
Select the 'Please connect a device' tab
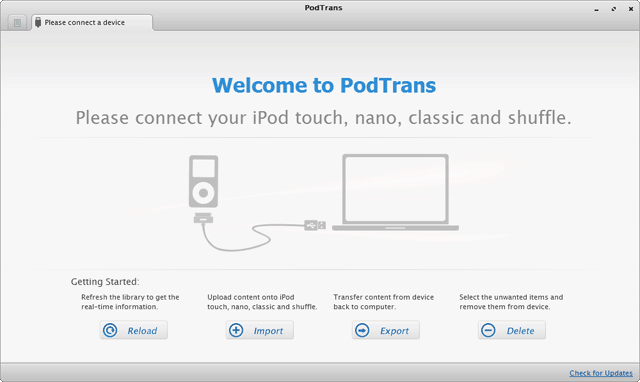point(92,22)
